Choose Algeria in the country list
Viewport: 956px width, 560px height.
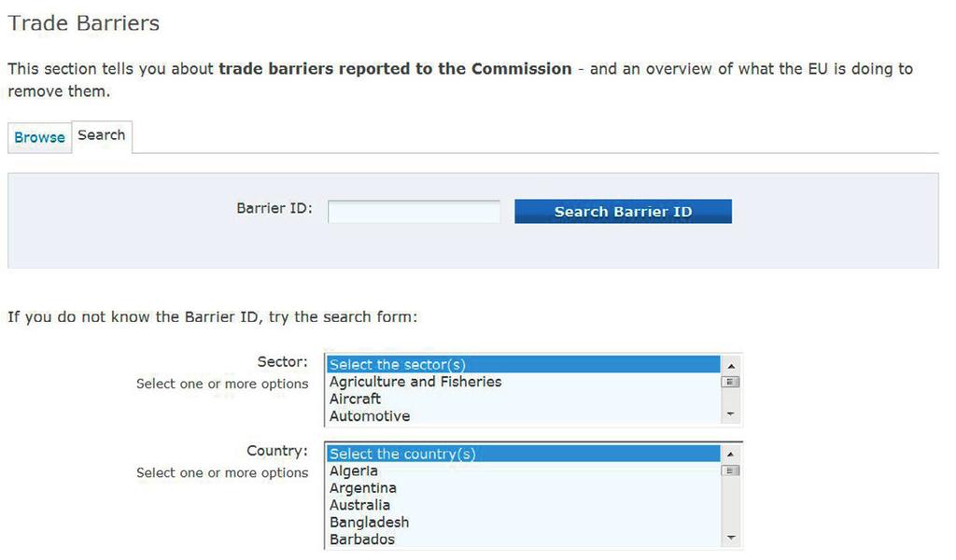pyautogui.click(x=524, y=471)
